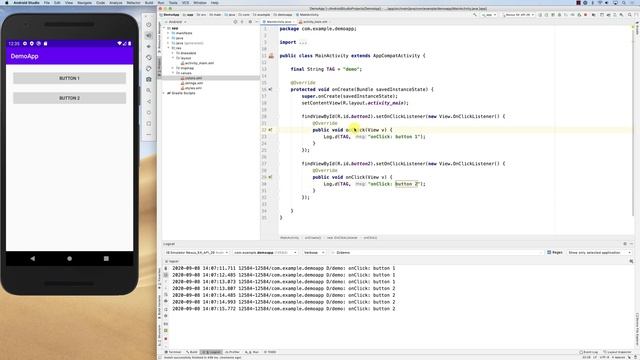Tap the emulator Home circle button
The width and height of the screenshot is (640, 360).
[x=69, y=258]
